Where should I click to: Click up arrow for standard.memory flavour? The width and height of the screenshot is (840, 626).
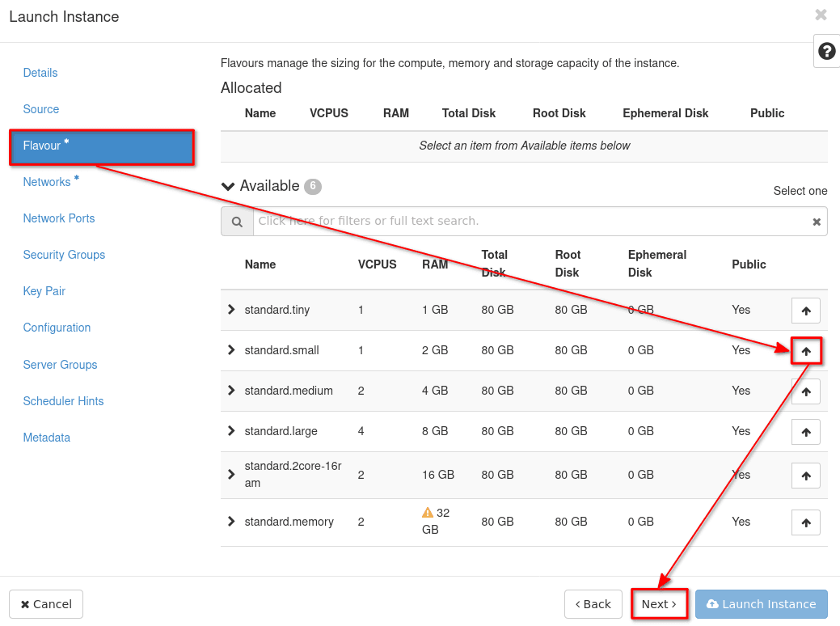pos(805,522)
